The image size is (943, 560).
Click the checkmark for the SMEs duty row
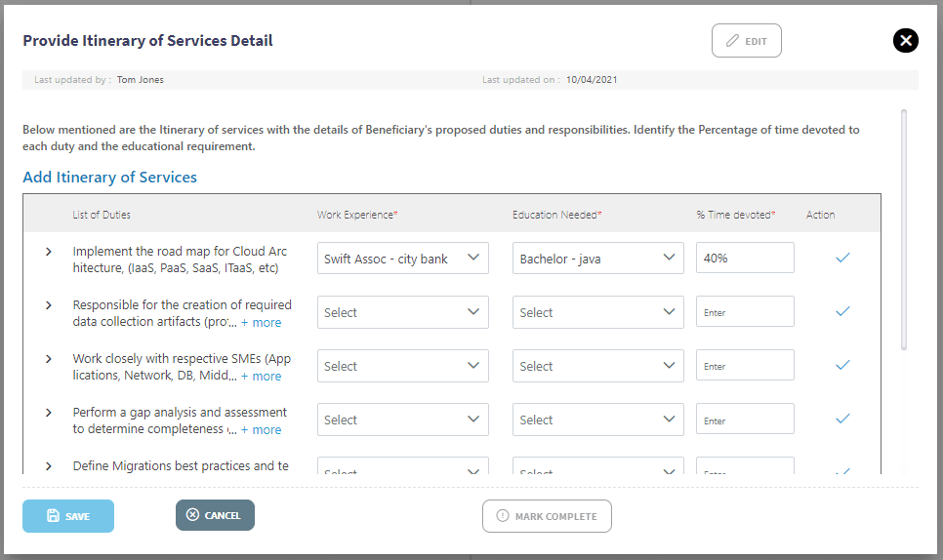(843, 365)
